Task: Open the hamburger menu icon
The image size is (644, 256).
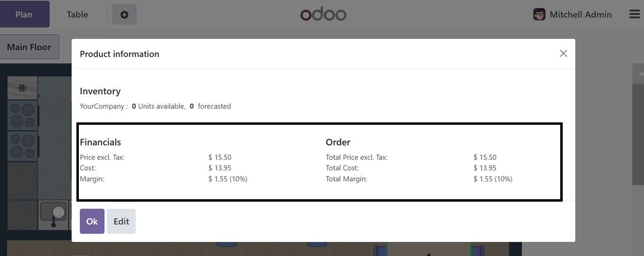Action: click(634, 15)
